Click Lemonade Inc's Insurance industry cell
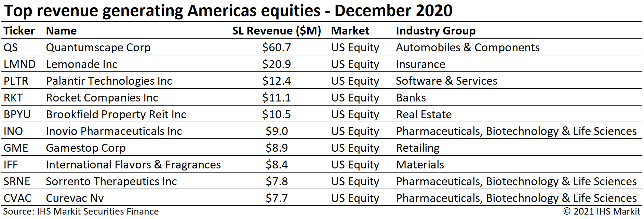The height and width of the screenshot is (219, 644). pyautogui.click(x=420, y=64)
